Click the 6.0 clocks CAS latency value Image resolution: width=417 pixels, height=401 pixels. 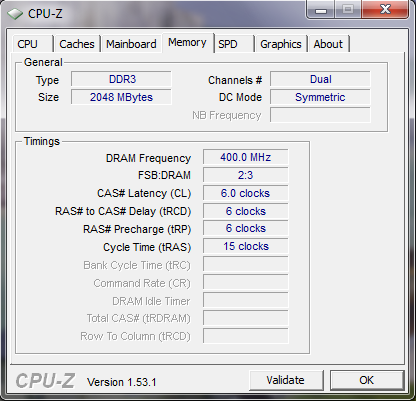click(246, 193)
